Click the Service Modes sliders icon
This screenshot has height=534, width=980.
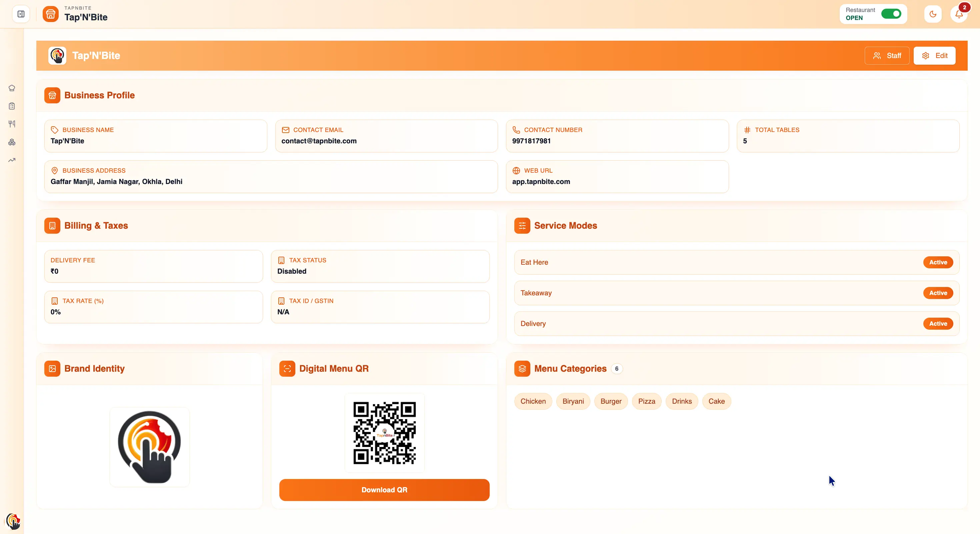point(522,226)
